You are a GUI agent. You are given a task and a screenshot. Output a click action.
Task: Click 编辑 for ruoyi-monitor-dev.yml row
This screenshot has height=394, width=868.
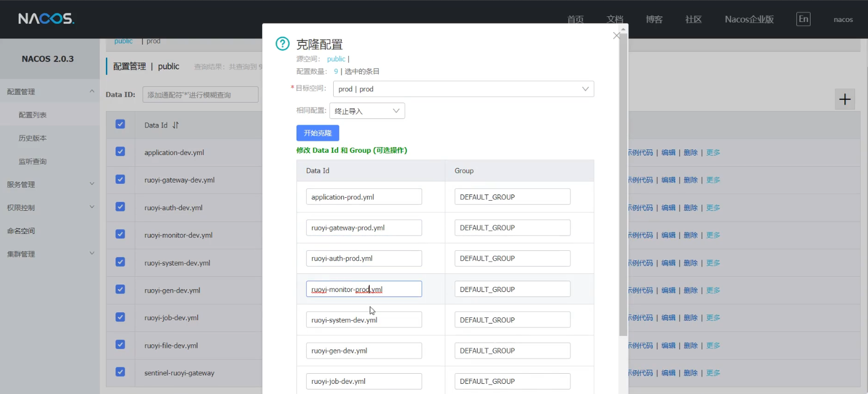(668, 235)
